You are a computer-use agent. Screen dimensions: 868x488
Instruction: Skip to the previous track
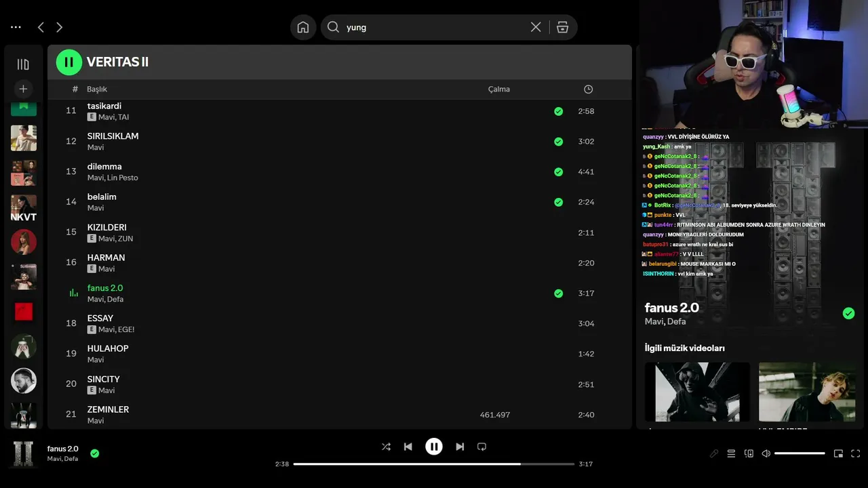click(x=408, y=447)
